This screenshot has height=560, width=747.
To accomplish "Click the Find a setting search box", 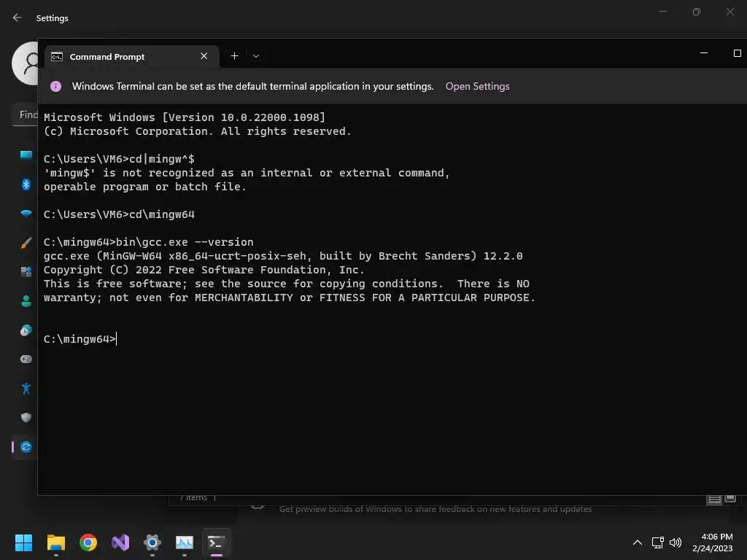I will 26,114.
